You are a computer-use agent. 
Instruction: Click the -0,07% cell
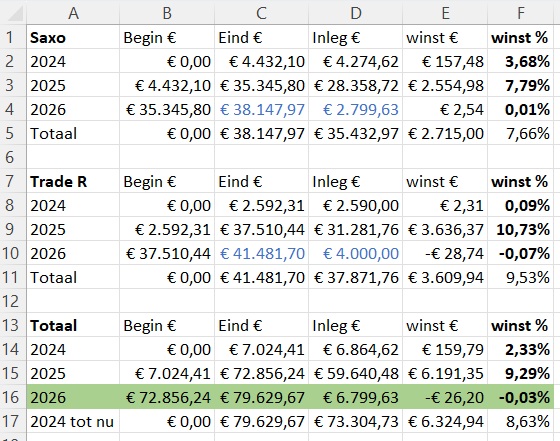[x=521, y=253]
